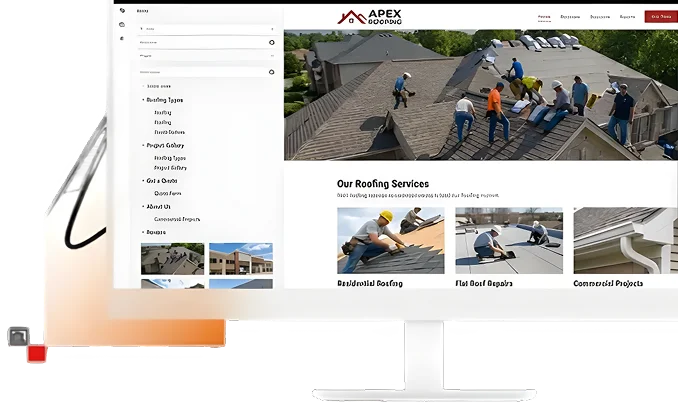Collapse the Project Gallery tree section
This screenshot has width=678, height=411.
pyautogui.click(x=143, y=145)
